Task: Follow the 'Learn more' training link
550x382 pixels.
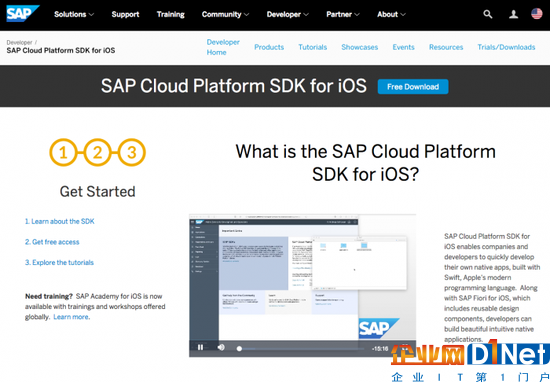Action: point(71,317)
